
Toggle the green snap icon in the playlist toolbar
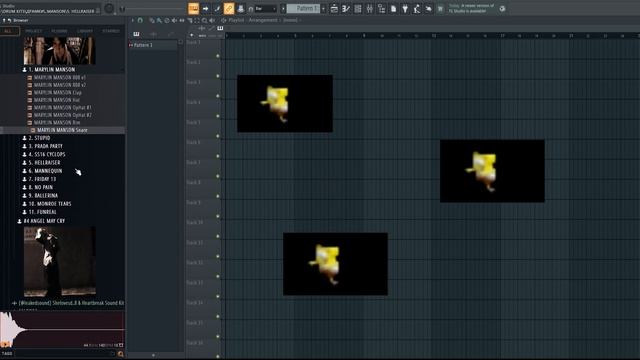pos(140,20)
